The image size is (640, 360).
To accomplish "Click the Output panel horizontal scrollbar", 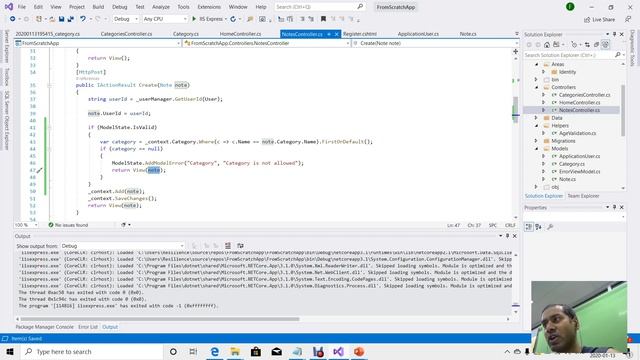I will coord(160,319).
